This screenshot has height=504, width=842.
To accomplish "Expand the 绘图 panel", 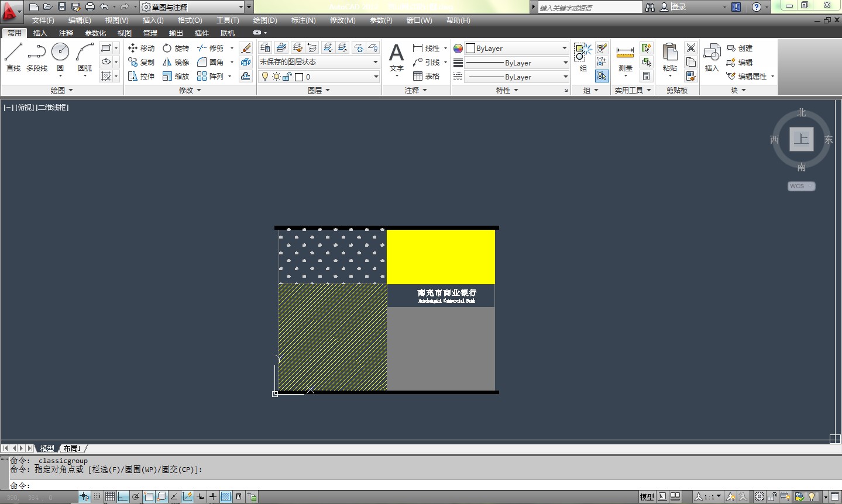I will pos(61,90).
